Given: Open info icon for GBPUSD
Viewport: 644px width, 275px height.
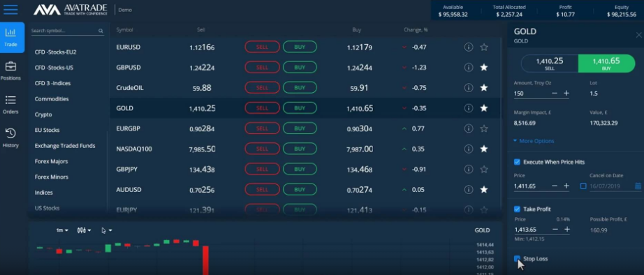Looking at the screenshot, I should point(469,67).
